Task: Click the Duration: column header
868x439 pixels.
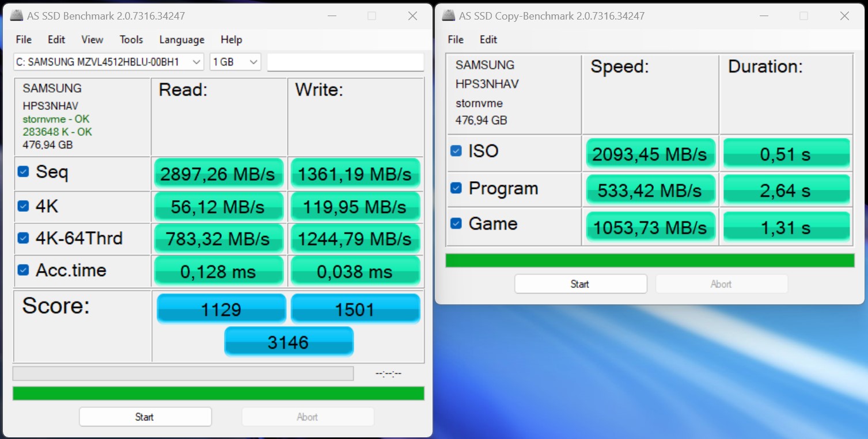Action: point(765,67)
